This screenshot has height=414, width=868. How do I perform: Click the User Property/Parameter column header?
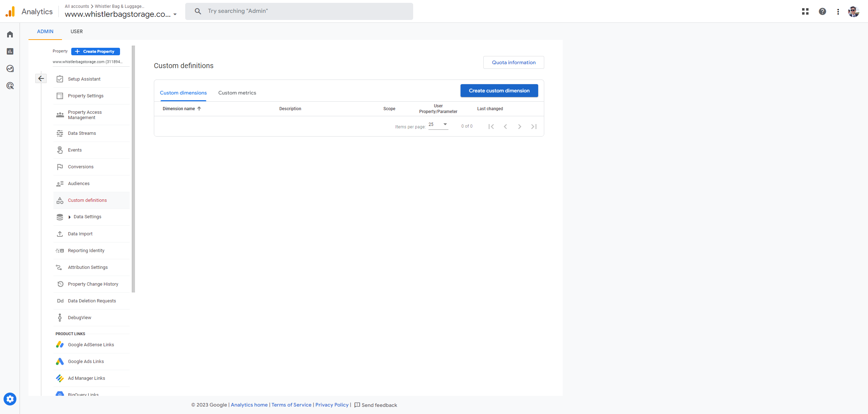coord(438,109)
